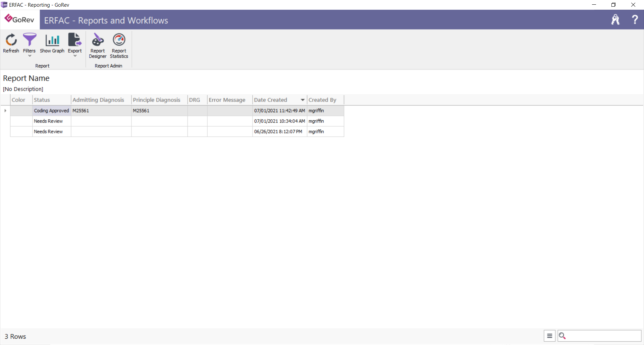Select the 07/01/2021 11:42:49 AM date cell
This screenshot has height=345, width=644.
(280, 111)
